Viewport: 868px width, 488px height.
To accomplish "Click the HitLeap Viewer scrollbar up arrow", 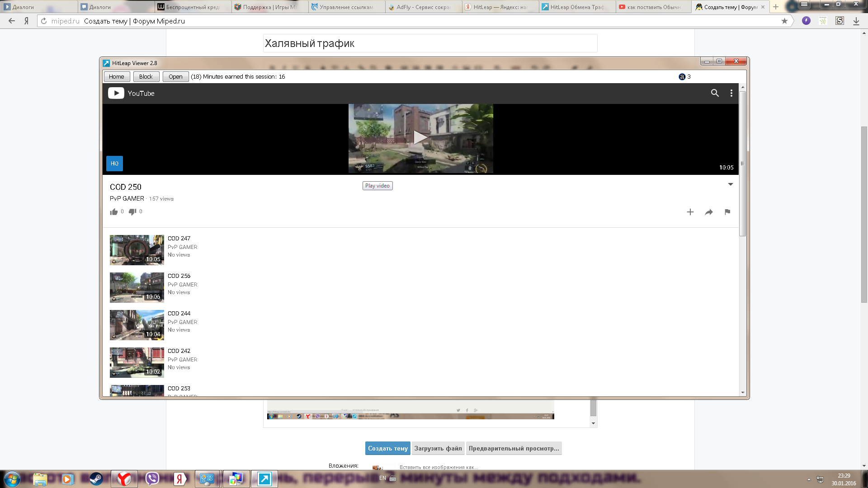I will click(742, 87).
